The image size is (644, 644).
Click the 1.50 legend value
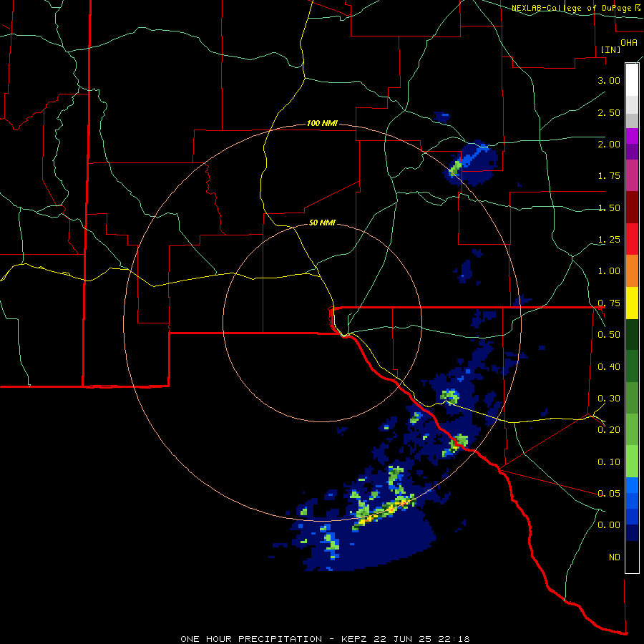point(609,208)
